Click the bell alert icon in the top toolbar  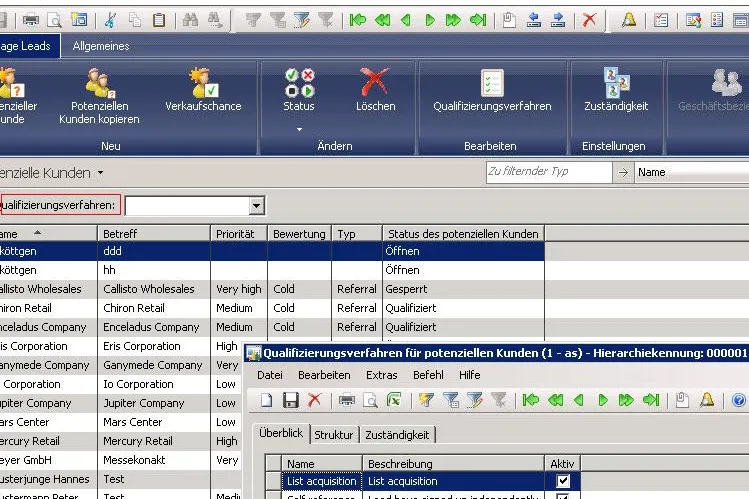[629, 20]
